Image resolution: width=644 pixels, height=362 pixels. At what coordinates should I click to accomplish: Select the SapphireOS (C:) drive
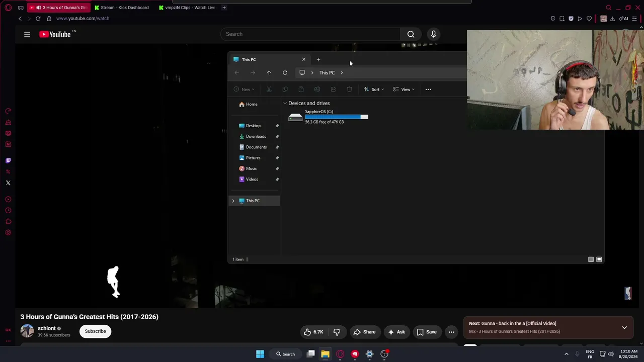coord(328,117)
